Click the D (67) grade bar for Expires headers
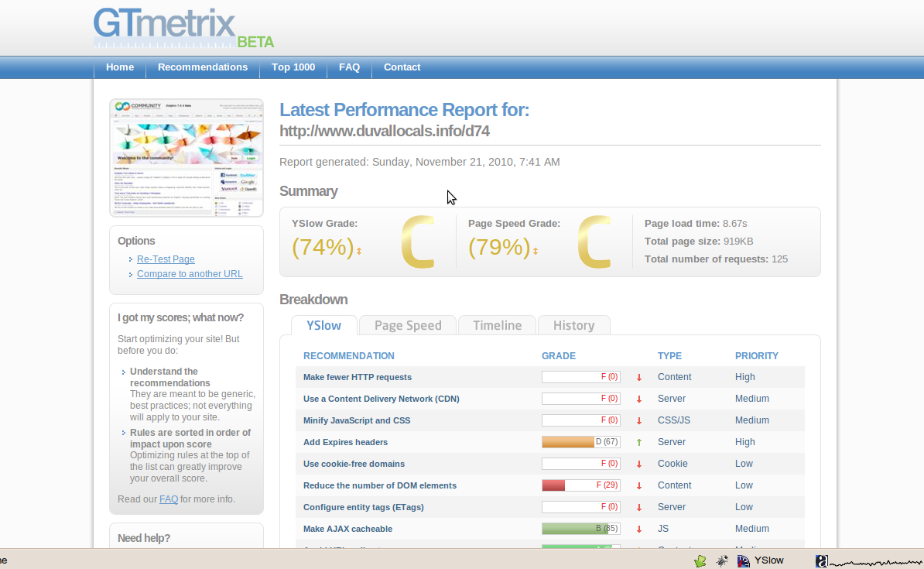Screen dimensions: 924x569 click(580, 442)
